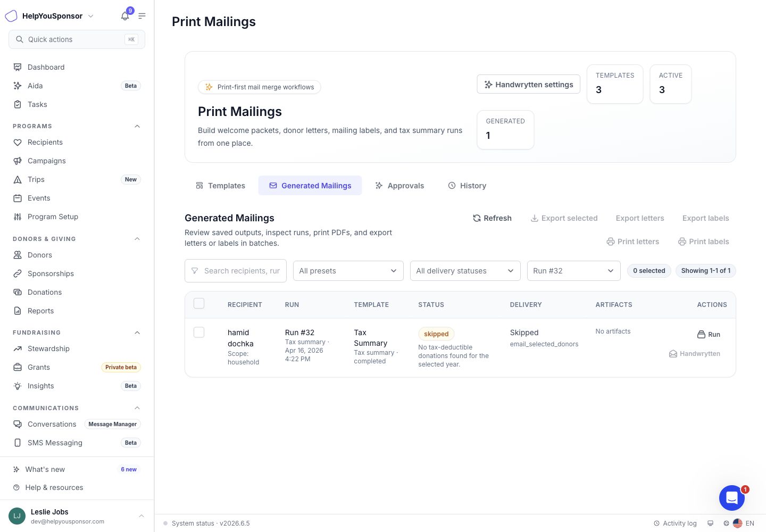Open Help & resources
The height and width of the screenshot is (532, 766).
pyautogui.click(x=77, y=487)
